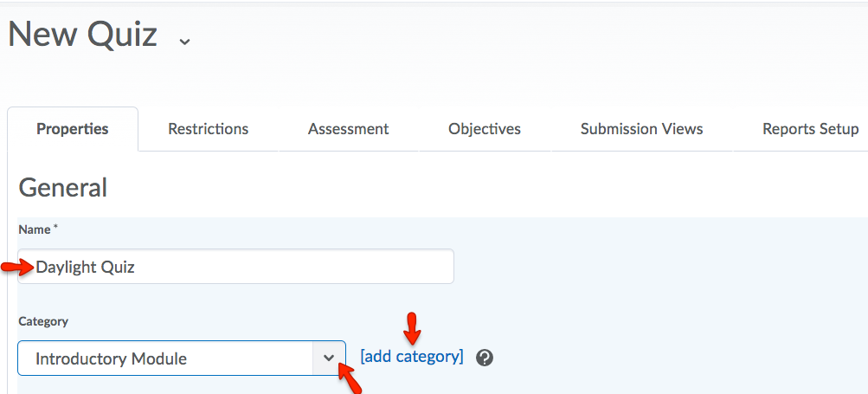
Task: Select the Objectives tab
Action: [485, 129]
